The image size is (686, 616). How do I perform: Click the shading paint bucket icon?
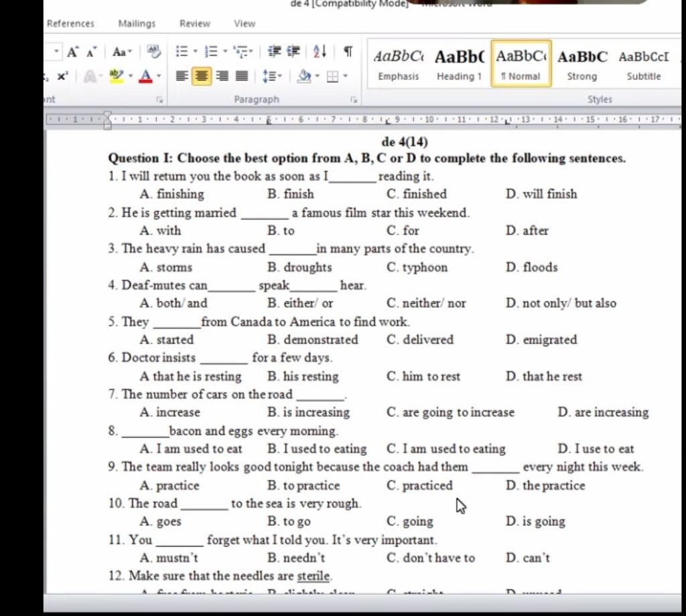pyautogui.click(x=305, y=76)
